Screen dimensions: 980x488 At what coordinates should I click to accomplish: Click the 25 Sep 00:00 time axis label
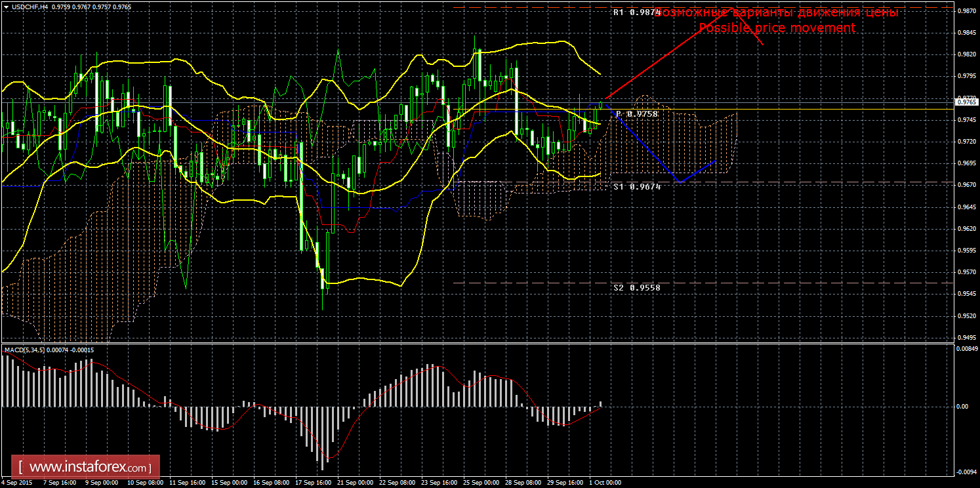[x=481, y=483]
